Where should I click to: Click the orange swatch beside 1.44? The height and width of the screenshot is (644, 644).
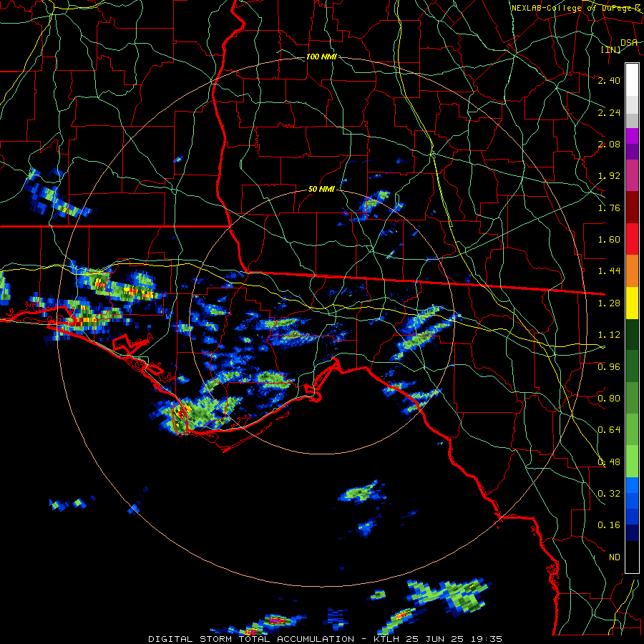[632, 271]
